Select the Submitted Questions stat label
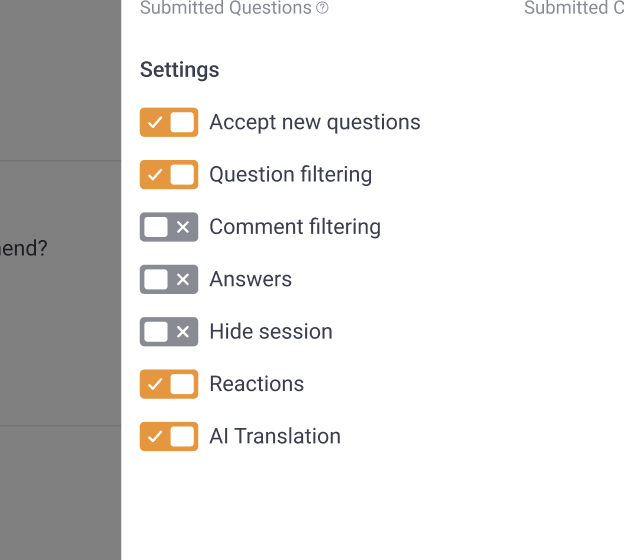624x560 pixels. [x=225, y=9]
